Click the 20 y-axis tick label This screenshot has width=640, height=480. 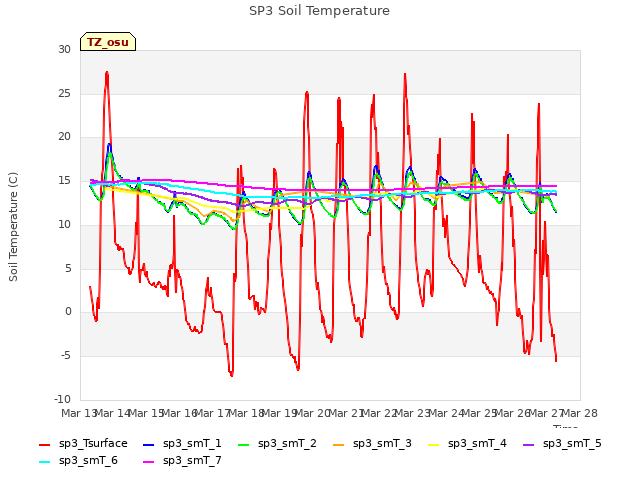pyautogui.click(x=64, y=137)
